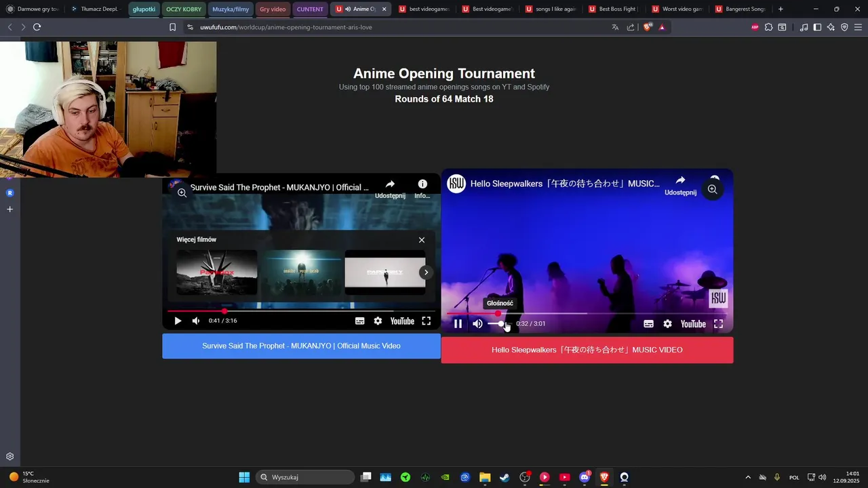
Task: Toggle subtitles on the Hello Sleepwalkers video
Action: [648, 324]
